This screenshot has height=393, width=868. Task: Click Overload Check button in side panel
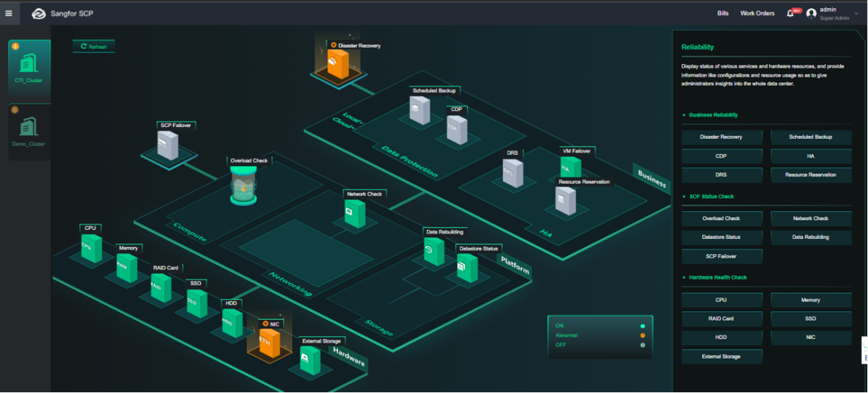[722, 219]
